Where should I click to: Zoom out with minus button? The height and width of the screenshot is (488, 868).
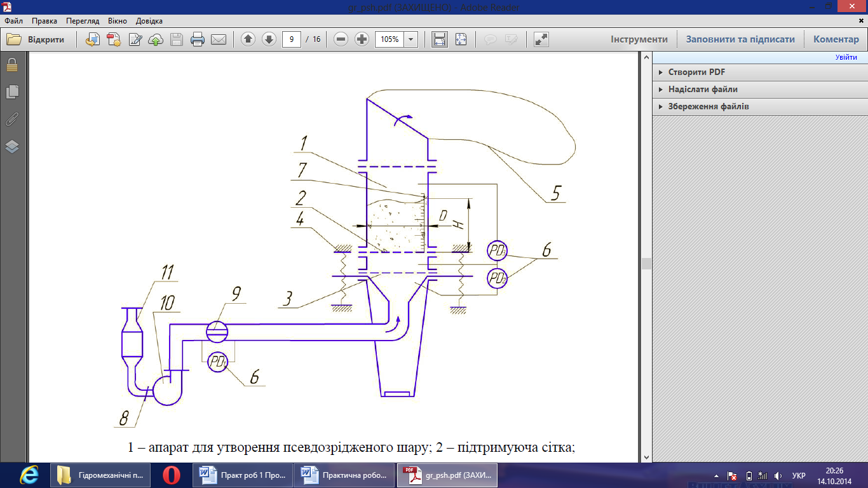coord(341,39)
